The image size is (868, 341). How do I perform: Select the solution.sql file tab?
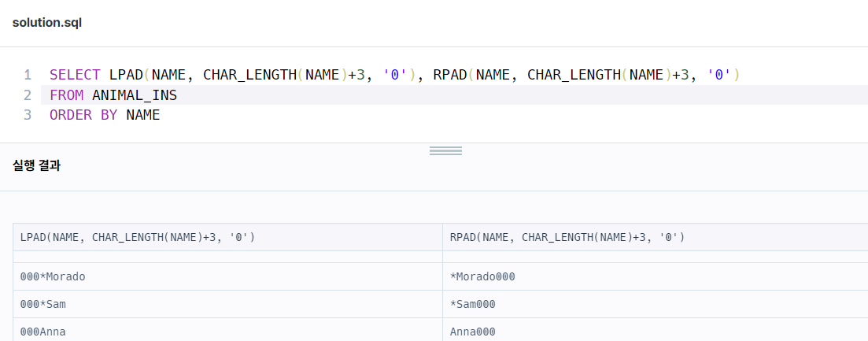(47, 24)
